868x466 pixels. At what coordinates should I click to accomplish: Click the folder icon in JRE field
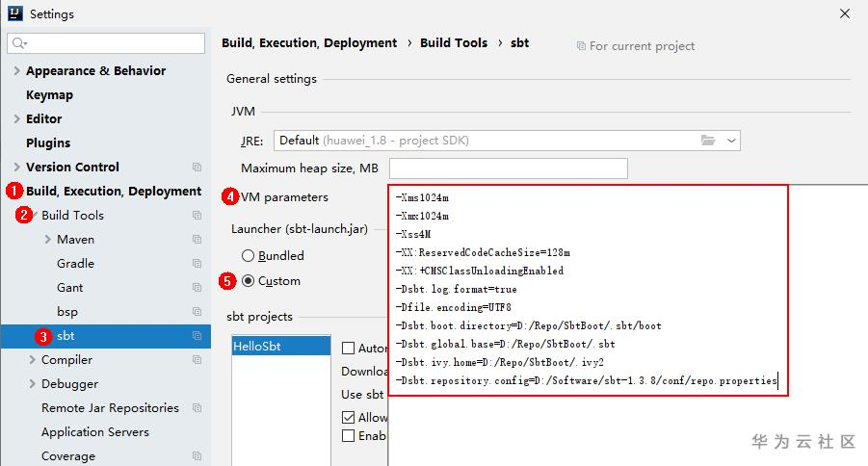click(709, 141)
